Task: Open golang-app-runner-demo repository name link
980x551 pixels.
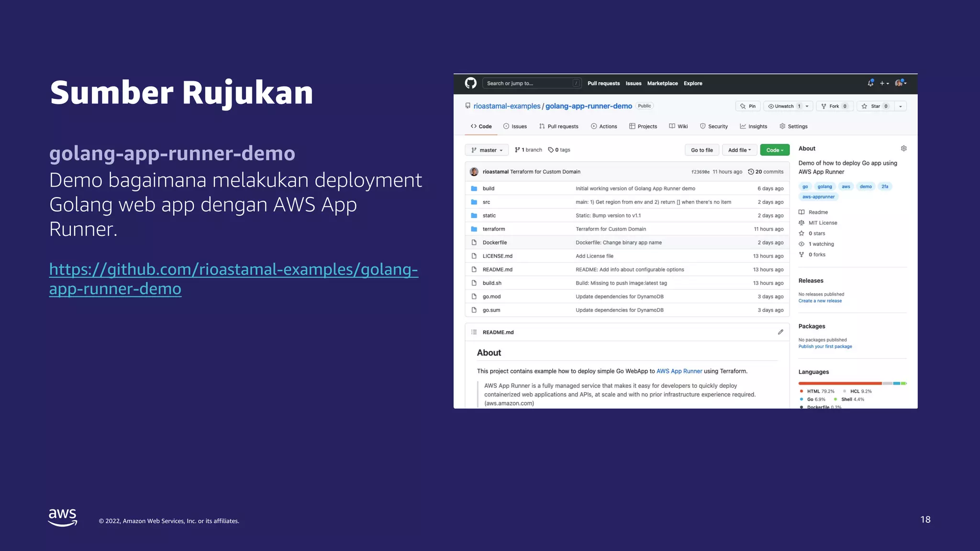Action: 589,106
